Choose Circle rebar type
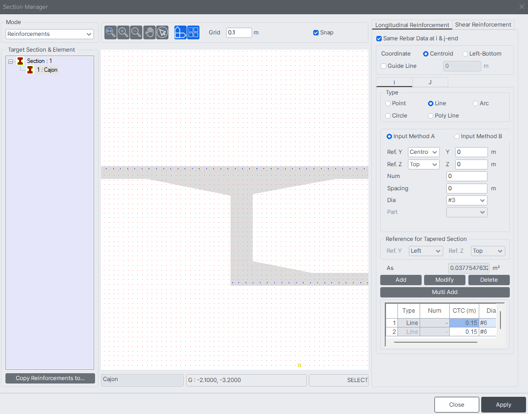 click(x=388, y=116)
